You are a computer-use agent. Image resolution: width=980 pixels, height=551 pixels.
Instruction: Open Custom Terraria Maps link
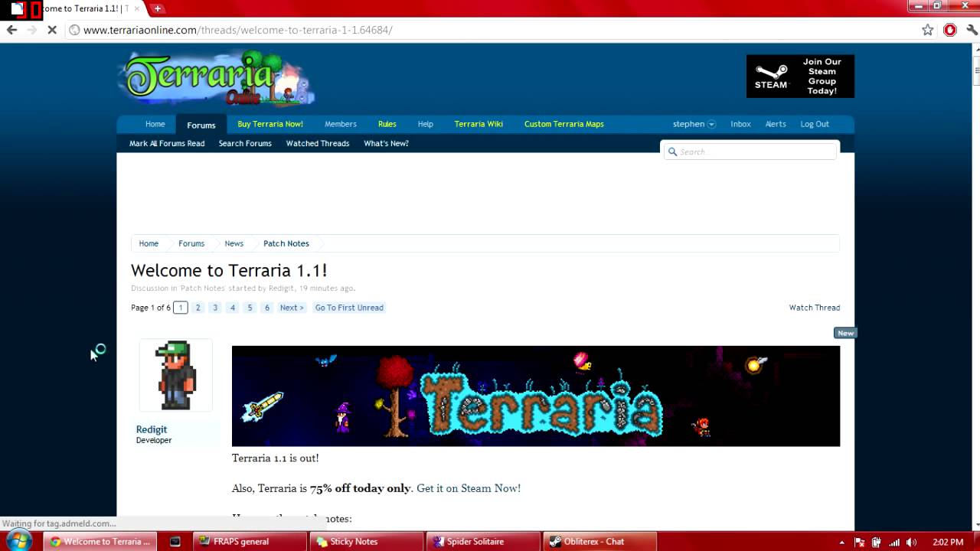pos(564,124)
